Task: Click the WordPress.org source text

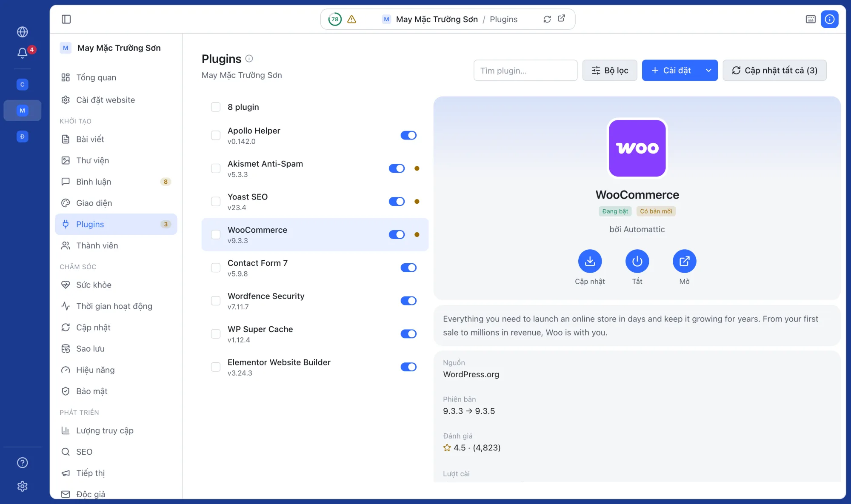Action: point(471,374)
